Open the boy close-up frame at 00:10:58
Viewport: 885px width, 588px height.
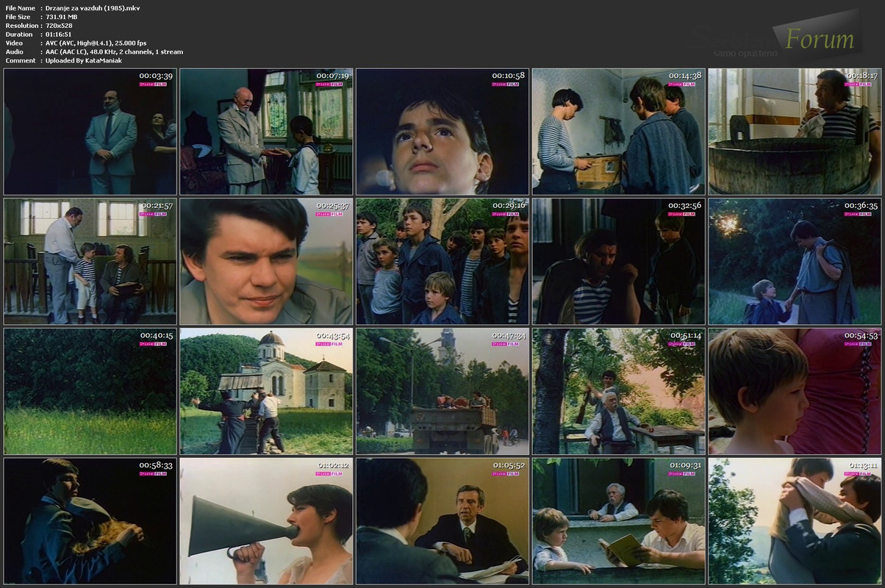442,132
